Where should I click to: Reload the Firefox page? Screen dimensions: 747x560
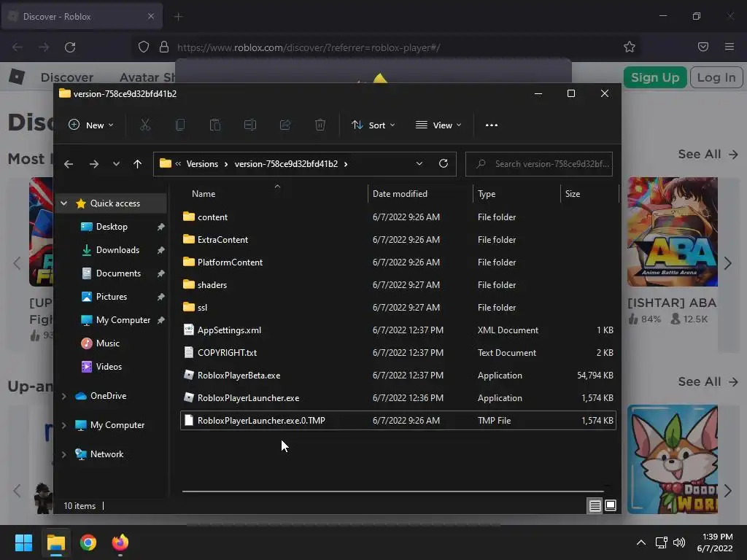click(x=70, y=47)
